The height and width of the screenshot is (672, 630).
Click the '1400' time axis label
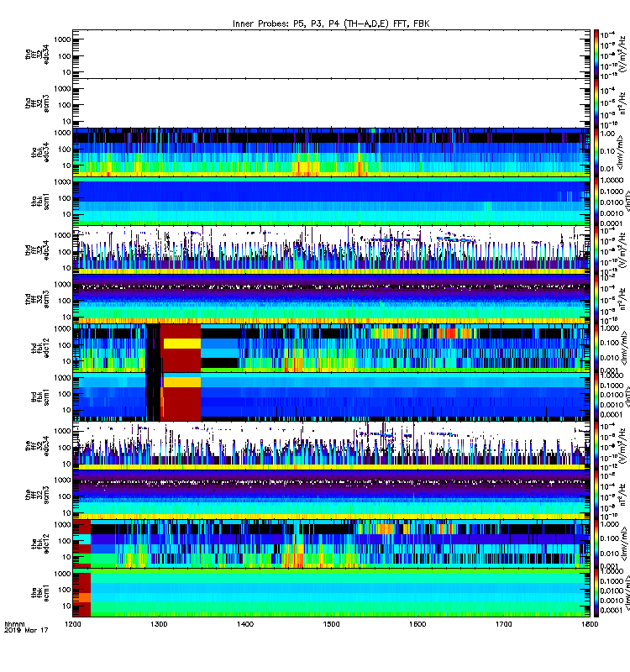click(244, 624)
